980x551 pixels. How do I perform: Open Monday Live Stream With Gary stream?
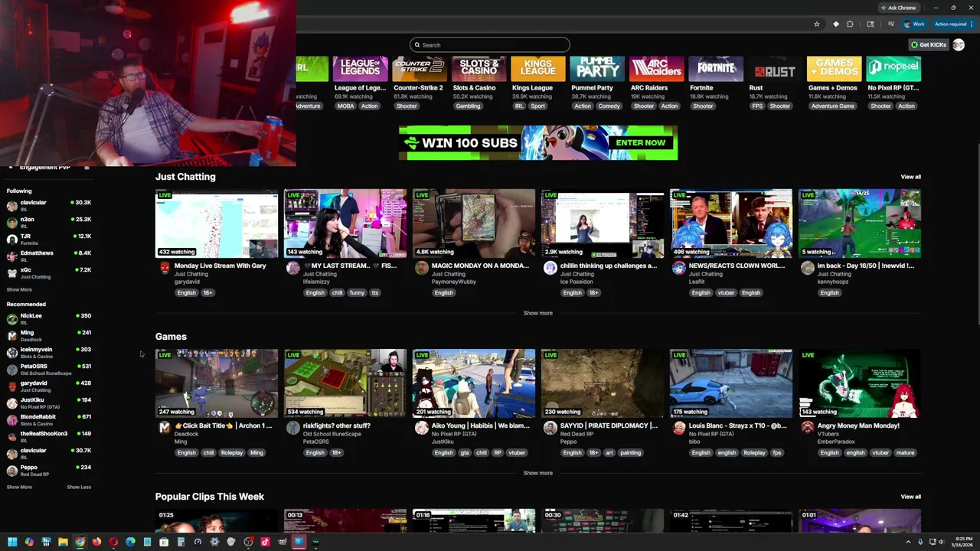click(217, 223)
